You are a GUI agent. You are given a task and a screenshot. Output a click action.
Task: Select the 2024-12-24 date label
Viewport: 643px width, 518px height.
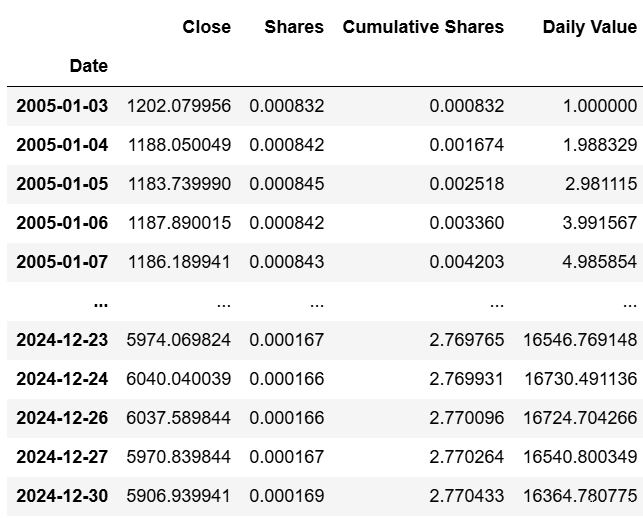(62, 379)
